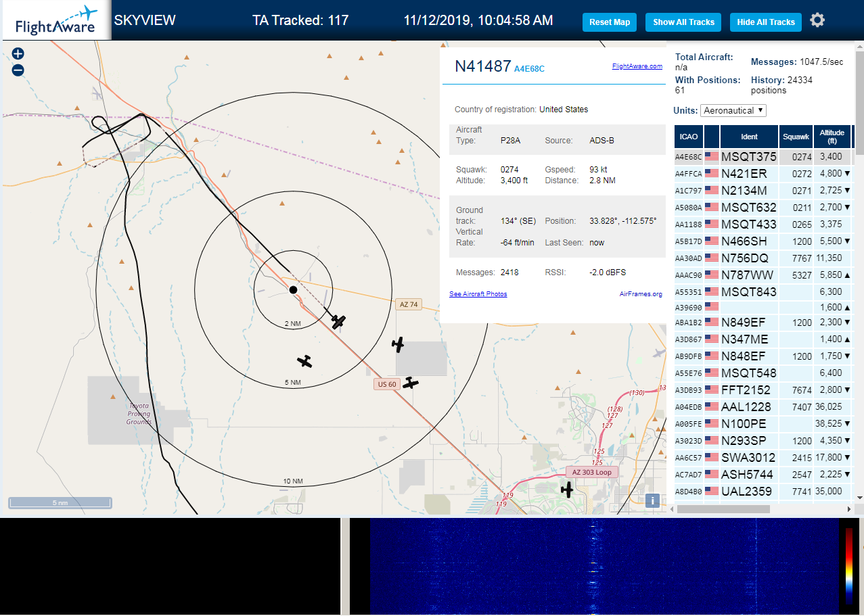Image resolution: width=864 pixels, height=616 pixels.
Task: Click AZ 74 road label on map
Action: pos(409,304)
